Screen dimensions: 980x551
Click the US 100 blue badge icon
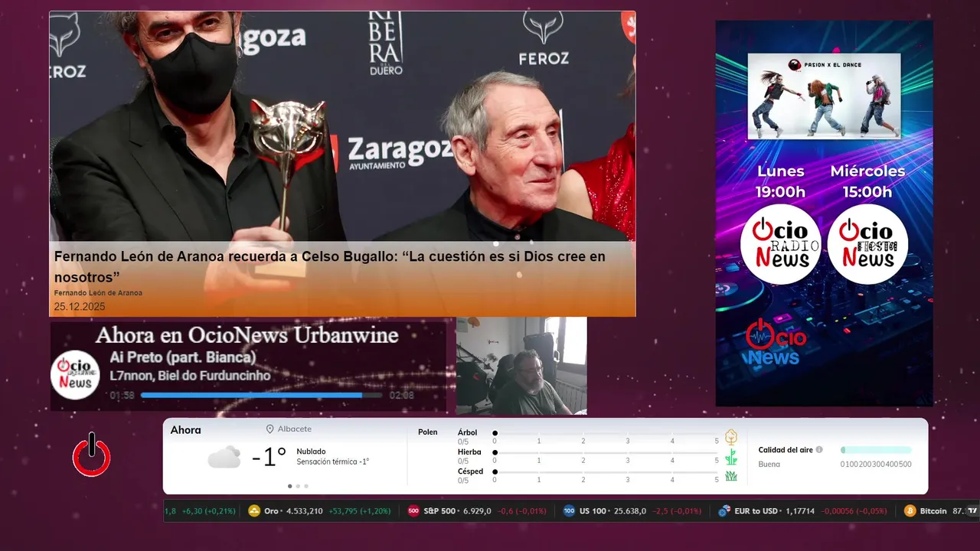tap(569, 510)
